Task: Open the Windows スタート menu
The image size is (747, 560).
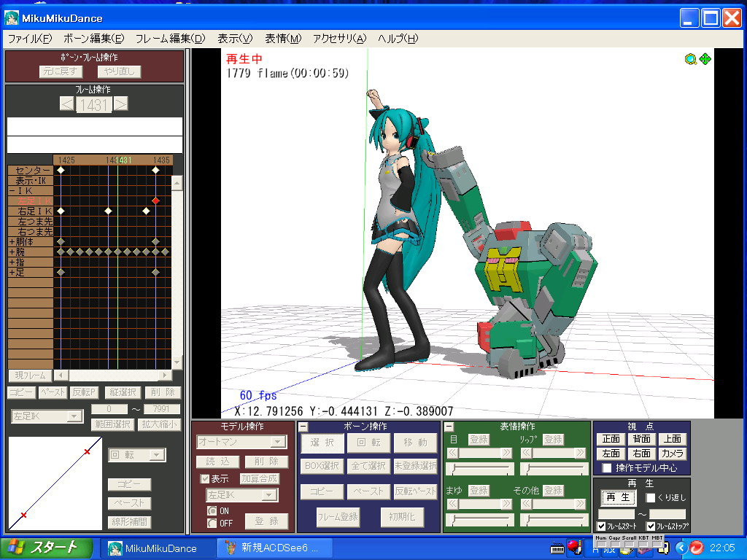Action: (46, 548)
